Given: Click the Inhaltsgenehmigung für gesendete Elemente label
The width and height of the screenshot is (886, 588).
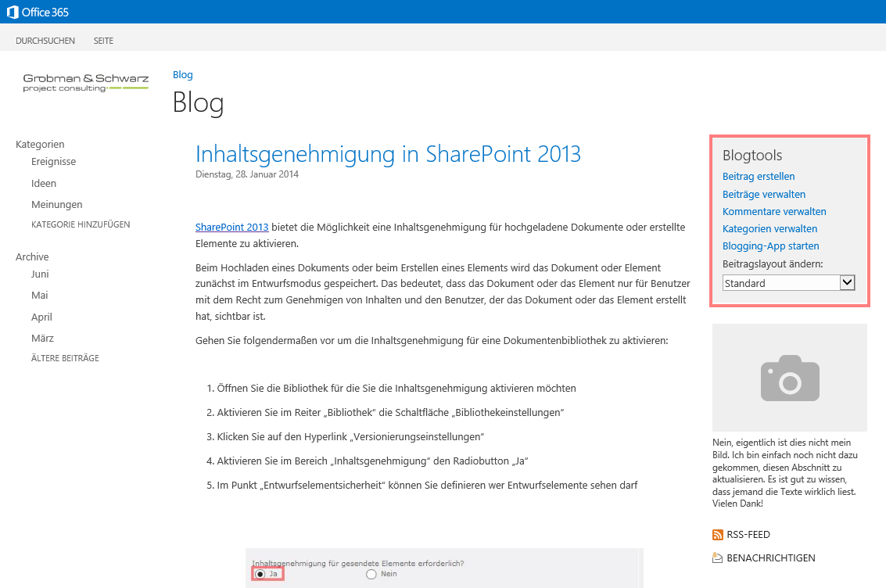Looking at the screenshot, I should (357, 563).
